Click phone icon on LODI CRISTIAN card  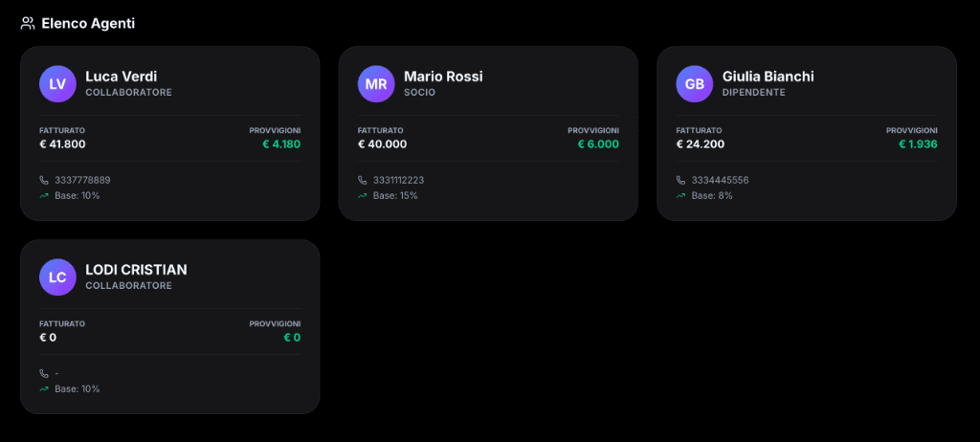(44, 373)
